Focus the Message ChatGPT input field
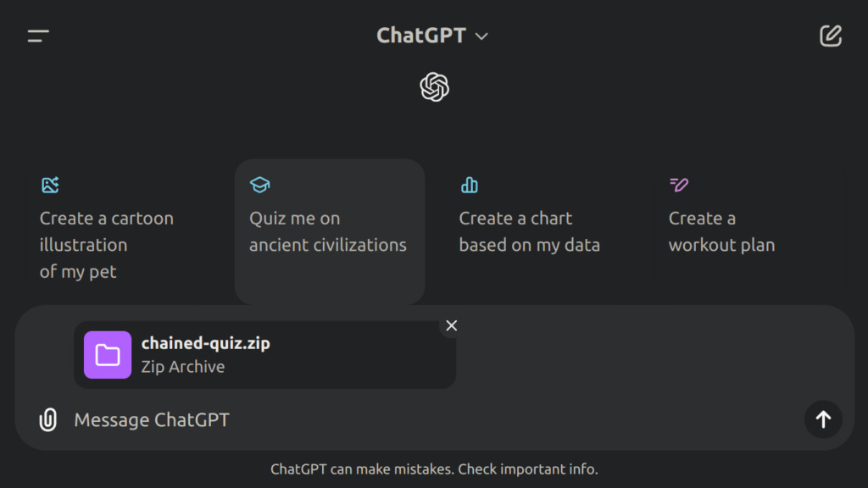This screenshot has width=868, height=488. pyautogui.click(x=424, y=419)
